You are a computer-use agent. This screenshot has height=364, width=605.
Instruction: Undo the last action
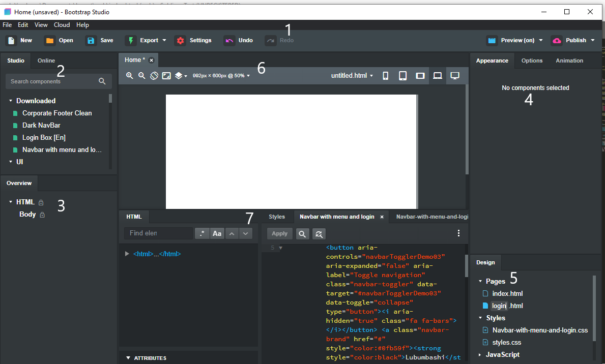[239, 41]
